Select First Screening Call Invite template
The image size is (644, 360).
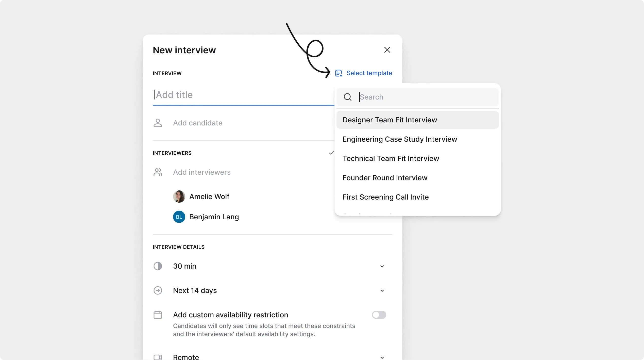pyautogui.click(x=417, y=197)
